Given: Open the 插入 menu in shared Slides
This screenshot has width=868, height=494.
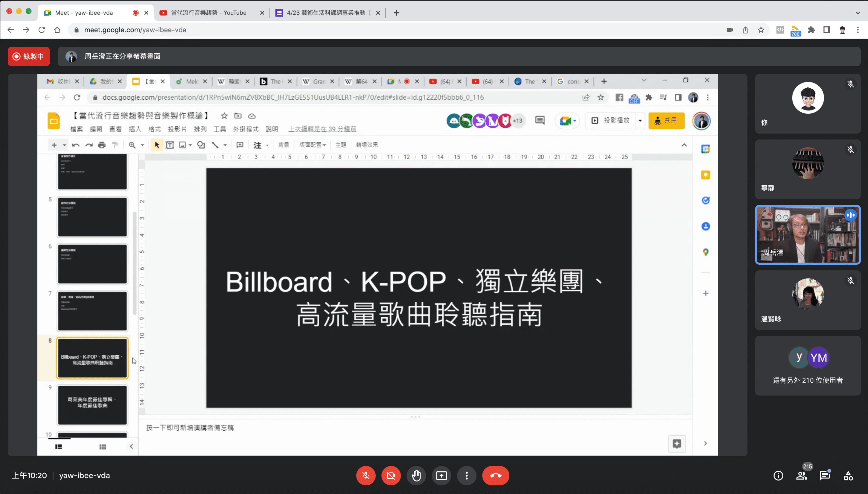Looking at the screenshot, I should pyautogui.click(x=135, y=129).
